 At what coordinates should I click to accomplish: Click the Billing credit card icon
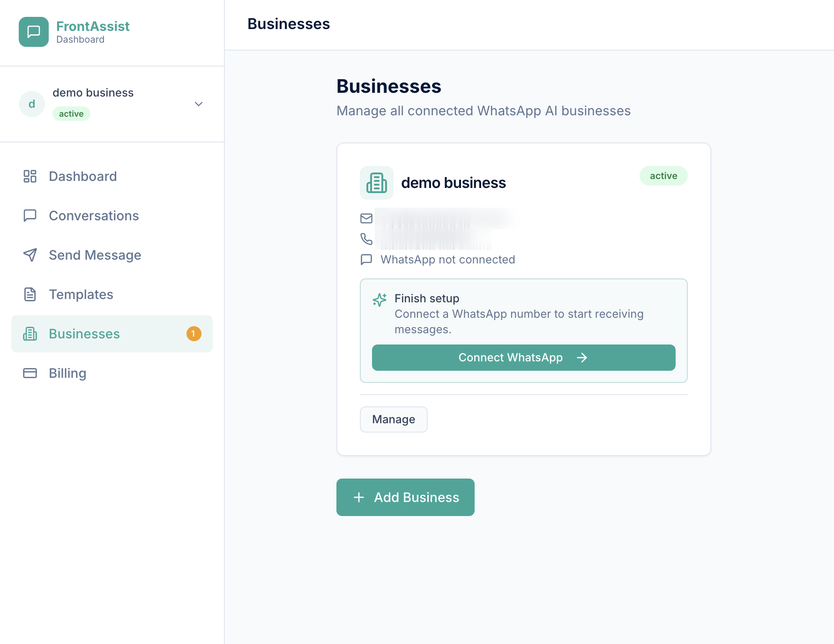point(30,373)
